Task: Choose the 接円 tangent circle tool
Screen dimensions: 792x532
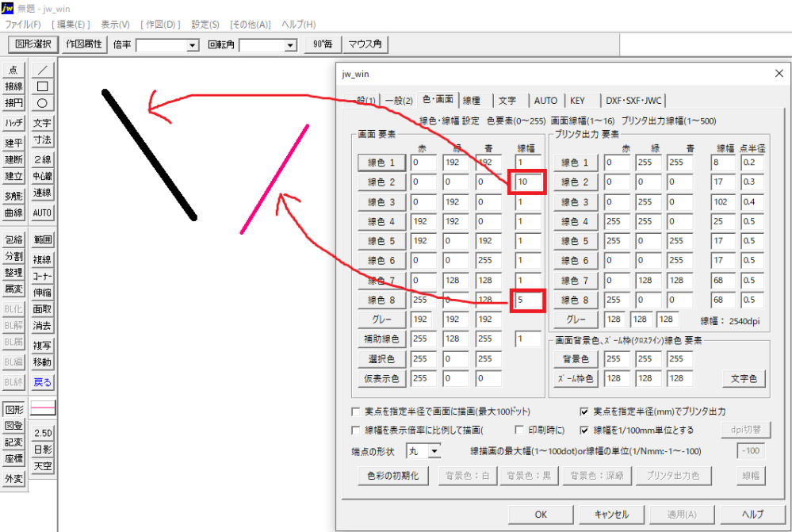Action: [13, 103]
